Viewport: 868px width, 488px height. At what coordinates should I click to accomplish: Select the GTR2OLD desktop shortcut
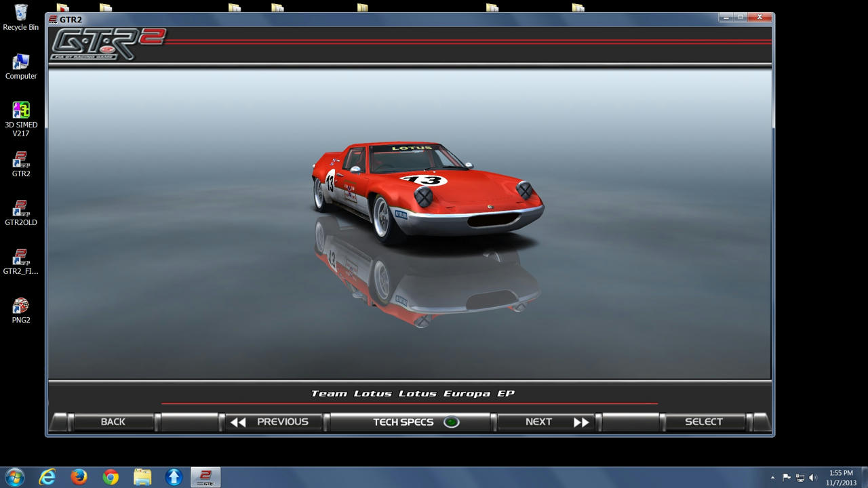pos(21,213)
